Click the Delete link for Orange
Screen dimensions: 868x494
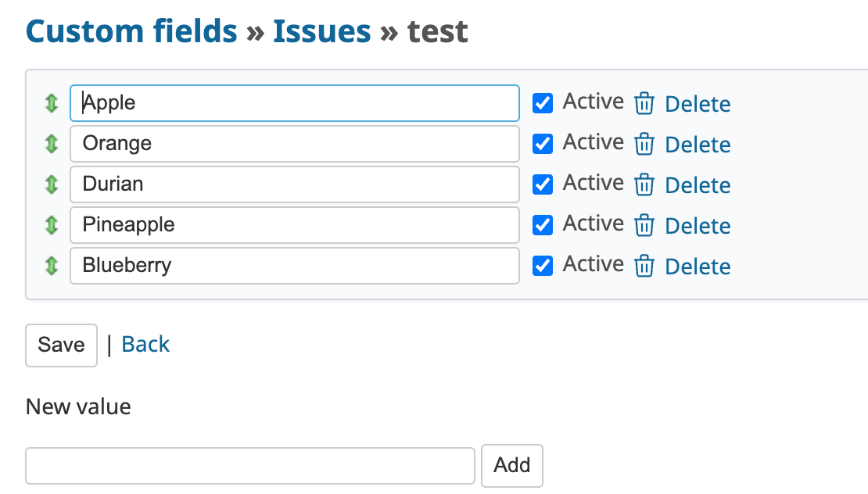coord(698,145)
